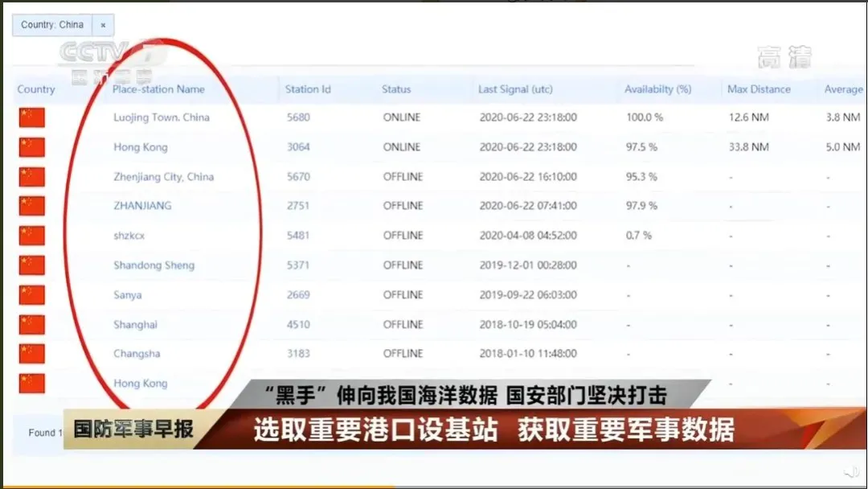Select station ID 5371
This screenshot has width=868, height=489.
(x=298, y=265)
